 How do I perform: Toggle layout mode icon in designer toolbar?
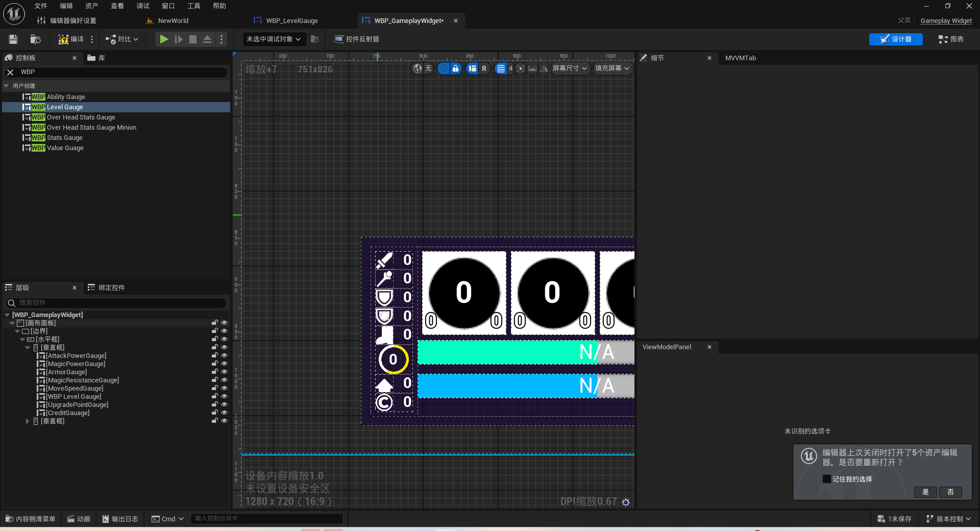[x=473, y=68]
